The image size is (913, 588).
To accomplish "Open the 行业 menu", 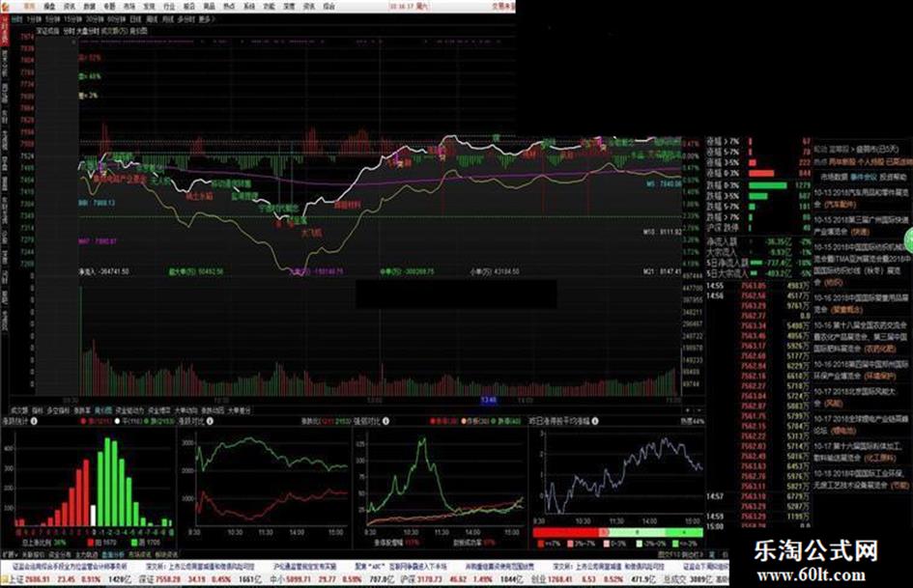I will point(169,7).
